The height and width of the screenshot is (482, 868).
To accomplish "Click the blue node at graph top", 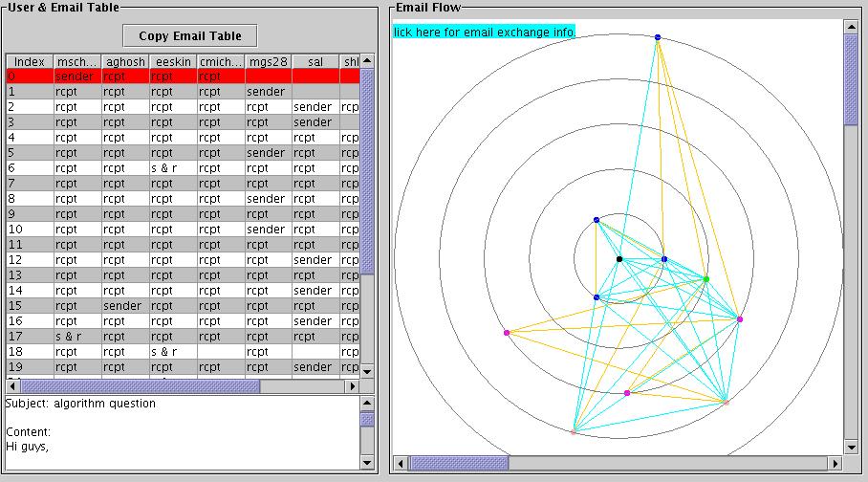I will (x=658, y=37).
